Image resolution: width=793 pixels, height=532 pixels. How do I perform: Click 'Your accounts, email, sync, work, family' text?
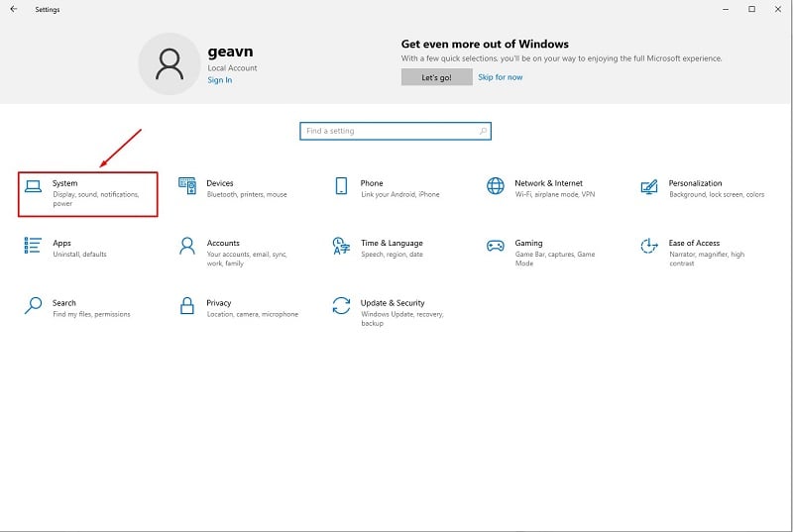247,259
